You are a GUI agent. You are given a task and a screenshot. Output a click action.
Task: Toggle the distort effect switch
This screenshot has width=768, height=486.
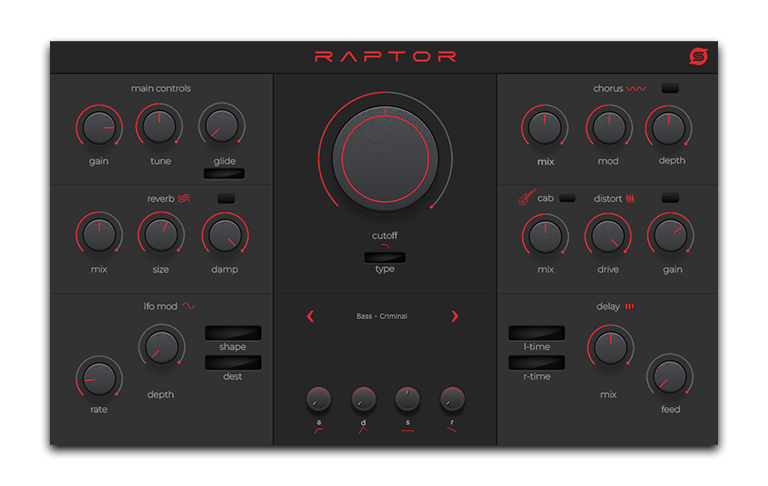coord(669,198)
